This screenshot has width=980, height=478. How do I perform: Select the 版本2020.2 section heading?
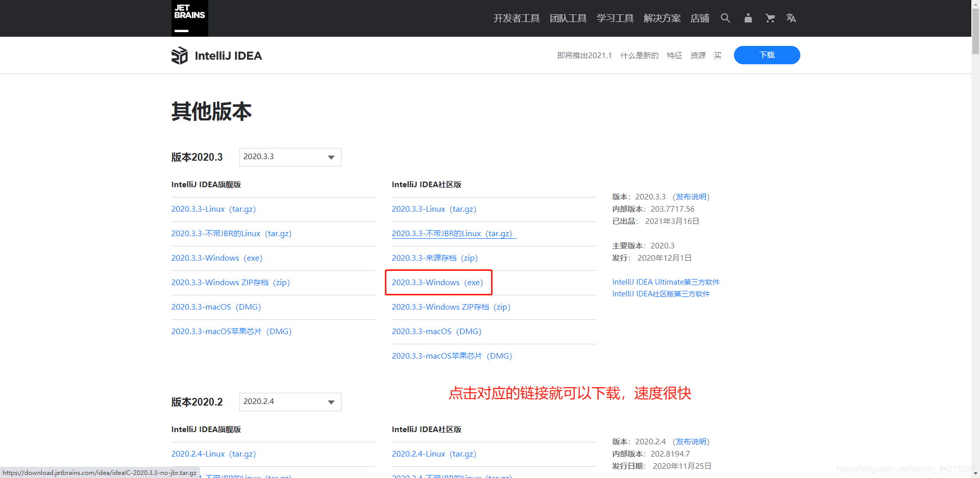pyautogui.click(x=197, y=402)
